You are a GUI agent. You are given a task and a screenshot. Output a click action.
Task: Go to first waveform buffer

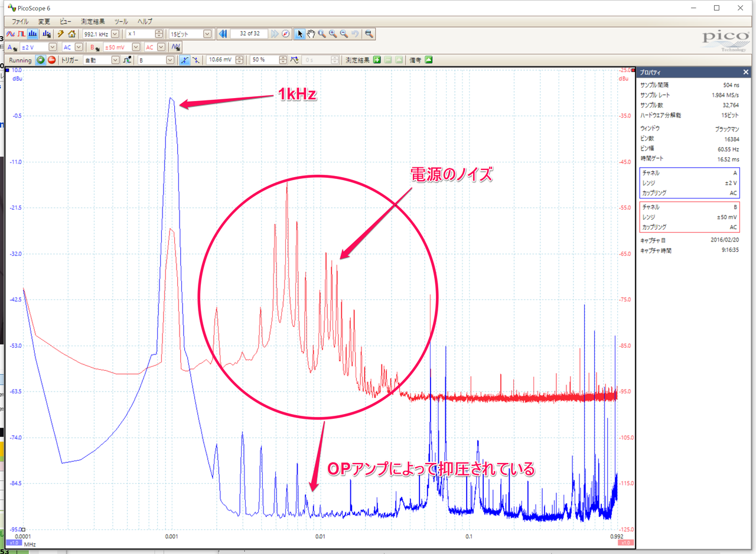point(223,34)
